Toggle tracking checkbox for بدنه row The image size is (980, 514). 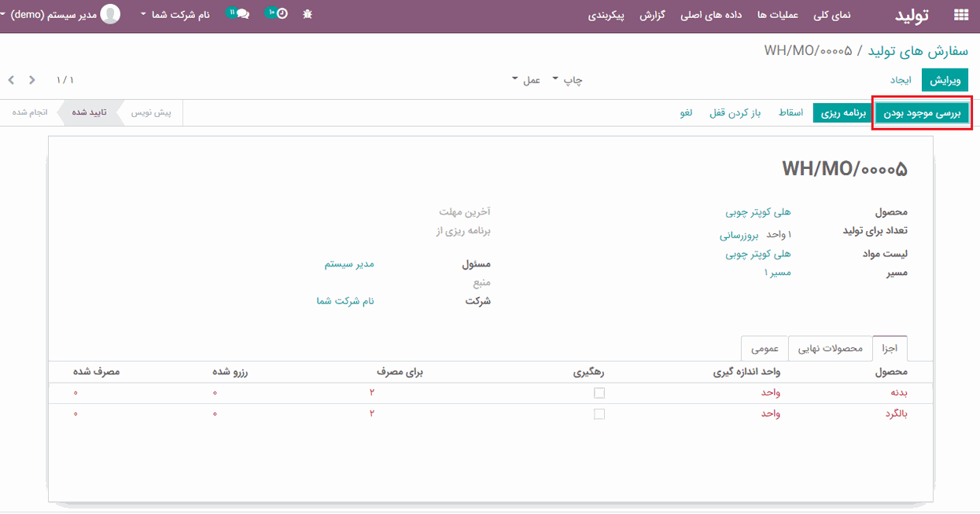click(x=599, y=392)
